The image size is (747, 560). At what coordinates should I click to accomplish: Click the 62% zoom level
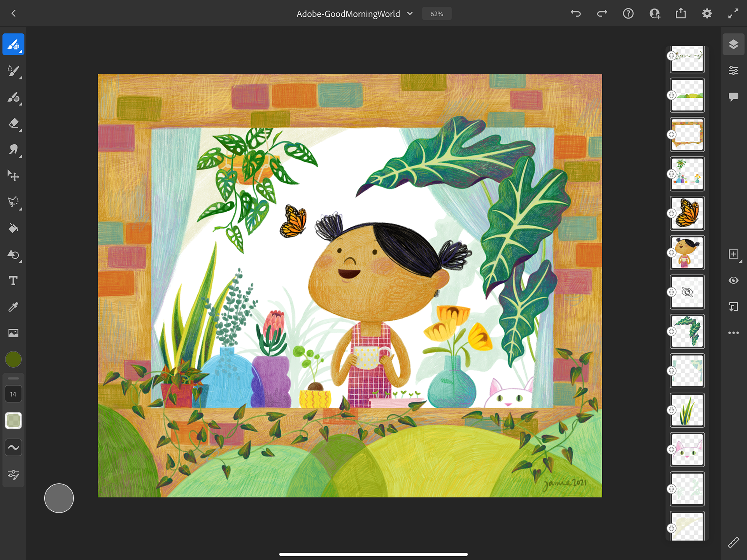tap(437, 14)
